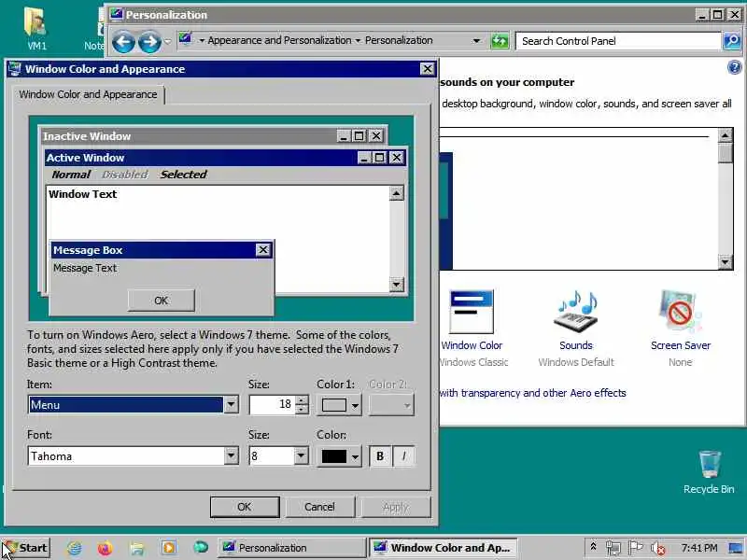The width and height of the screenshot is (747, 560).
Task: Click the Back arrow in Personalization window
Action: tap(123, 42)
